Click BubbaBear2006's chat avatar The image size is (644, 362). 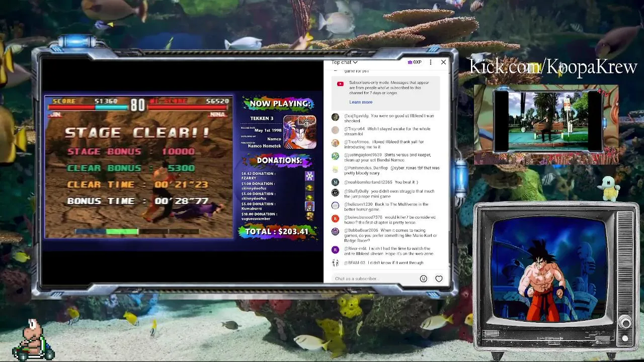point(335,231)
